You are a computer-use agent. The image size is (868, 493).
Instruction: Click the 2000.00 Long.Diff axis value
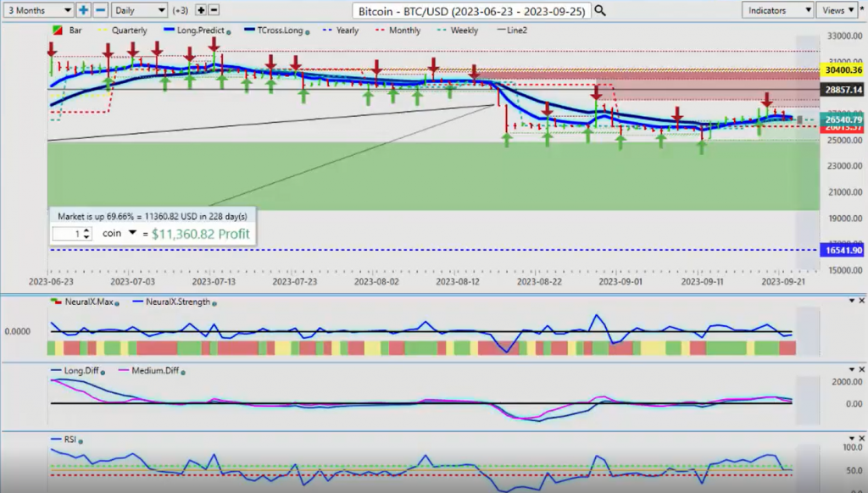[x=847, y=382]
